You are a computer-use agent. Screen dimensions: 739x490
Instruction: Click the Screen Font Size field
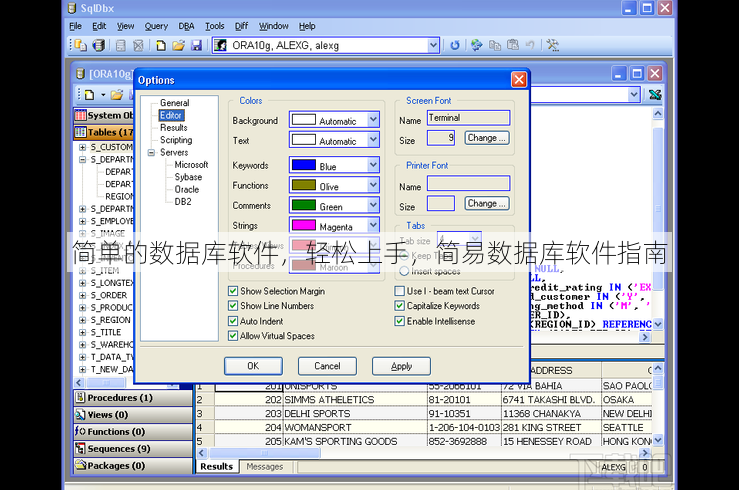click(441, 138)
